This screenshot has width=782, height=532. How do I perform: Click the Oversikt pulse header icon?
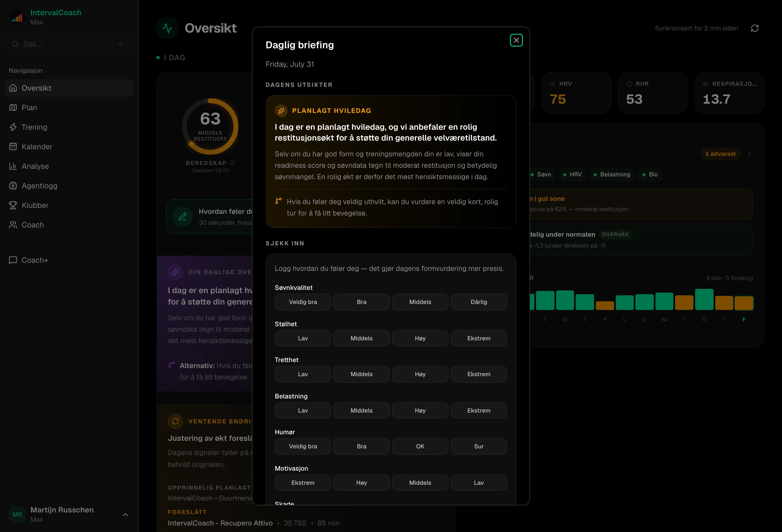[x=167, y=28]
